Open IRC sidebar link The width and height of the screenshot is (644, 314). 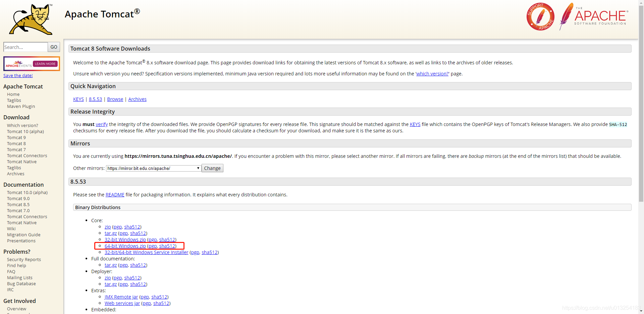click(x=10, y=290)
